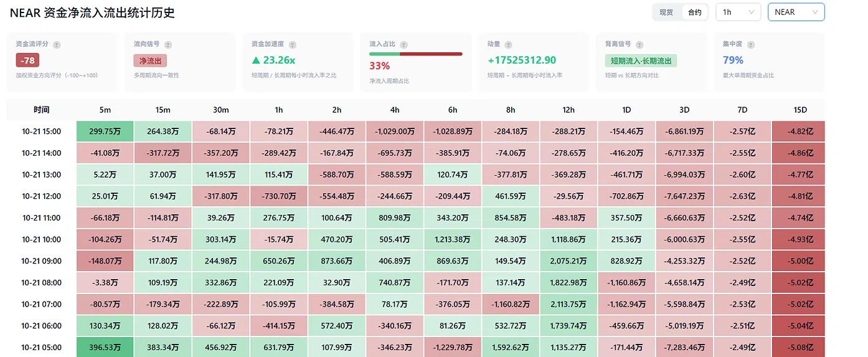The width and height of the screenshot is (868, 357).
Task: Click the 1h column header
Action: coord(278,110)
